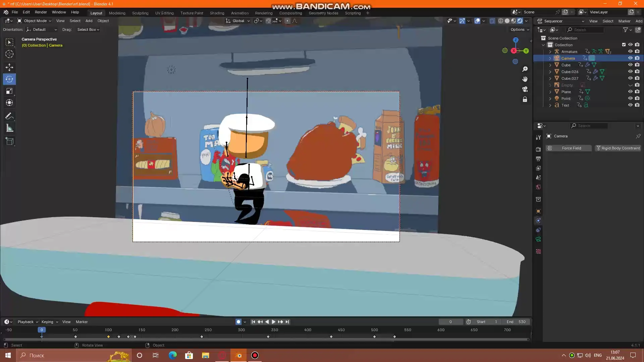
Task: Switch viewport to Rendered shading mode
Action: pos(520,20)
